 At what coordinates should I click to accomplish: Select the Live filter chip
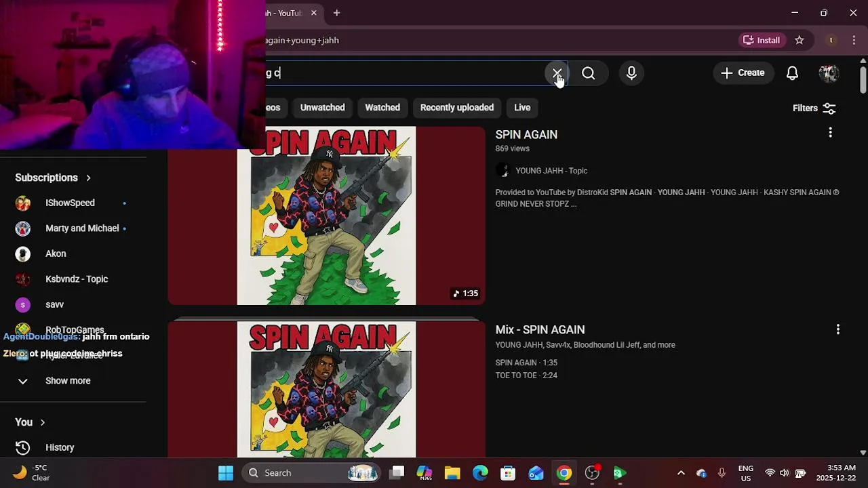pyautogui.click(x=522, y=108)
